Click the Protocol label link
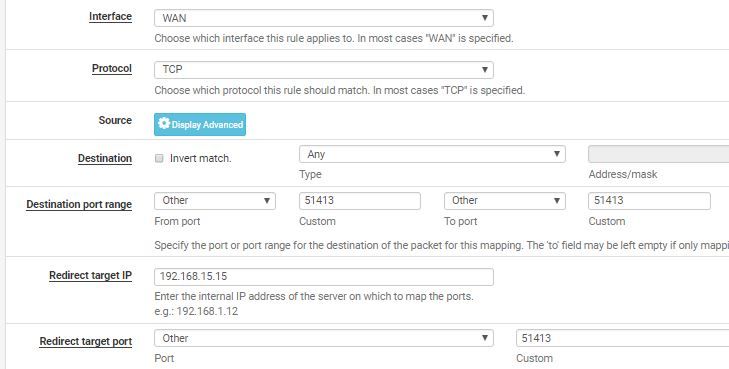The image size is (729, 369). click(x=112, y=69)
